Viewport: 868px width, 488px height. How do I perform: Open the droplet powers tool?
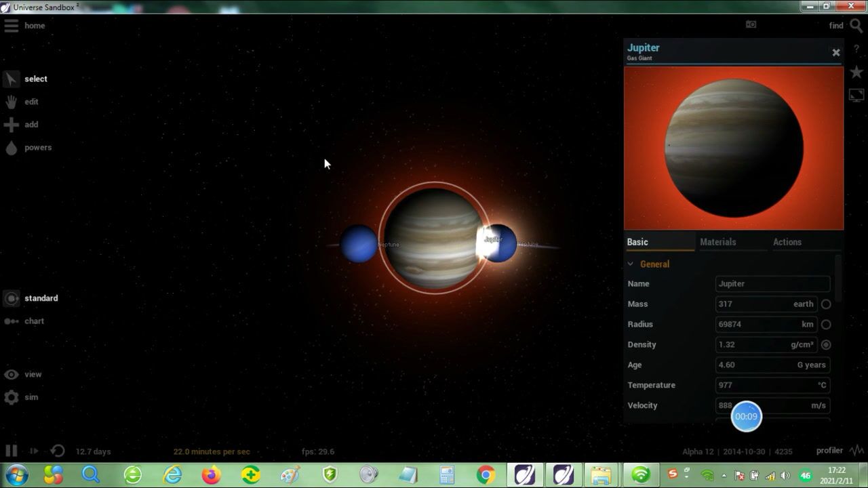11,148
